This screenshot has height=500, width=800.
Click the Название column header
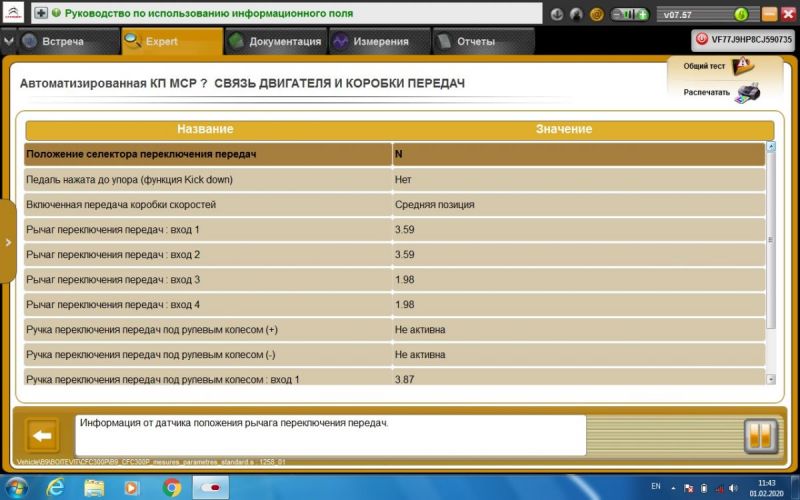(x=205, y=129)
